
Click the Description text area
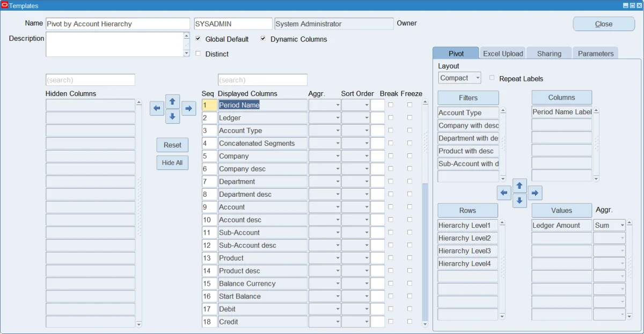point(114,44)
